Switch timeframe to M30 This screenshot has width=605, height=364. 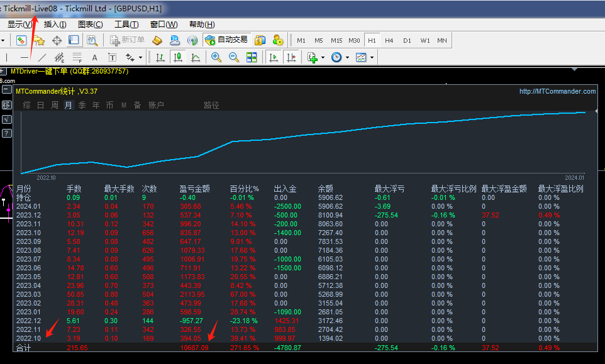pyautogui.click(x=354, y=40)
